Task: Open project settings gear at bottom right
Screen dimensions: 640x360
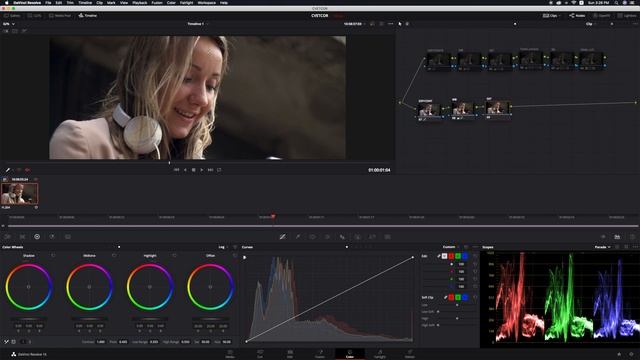Action: click(631, 354)
